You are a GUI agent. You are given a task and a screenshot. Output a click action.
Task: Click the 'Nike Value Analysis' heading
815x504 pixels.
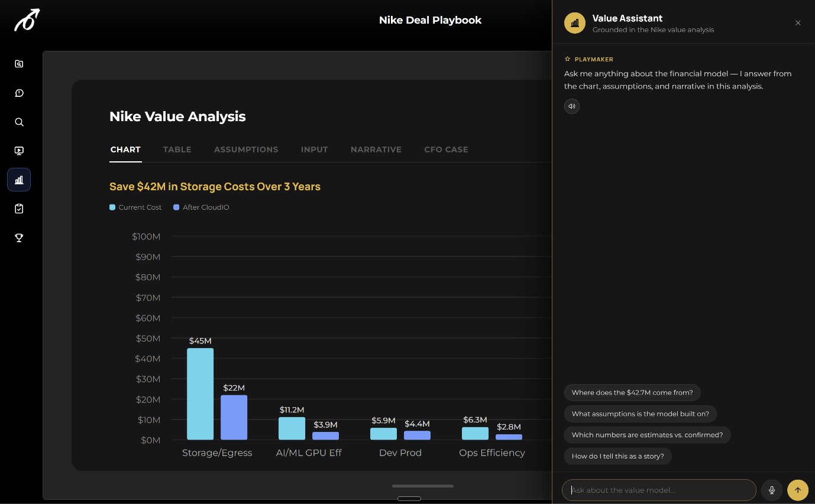pyautogui.click(x=177, y=116)
